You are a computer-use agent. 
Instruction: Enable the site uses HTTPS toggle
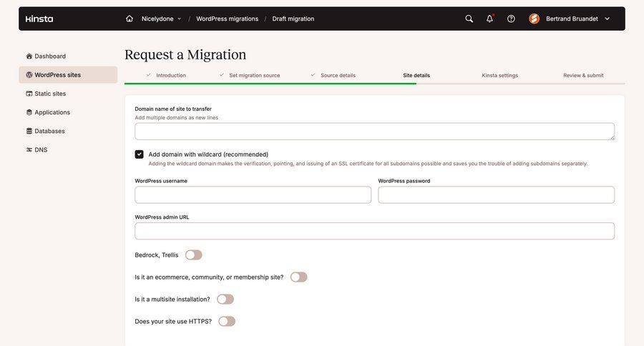tap(227, 322)
